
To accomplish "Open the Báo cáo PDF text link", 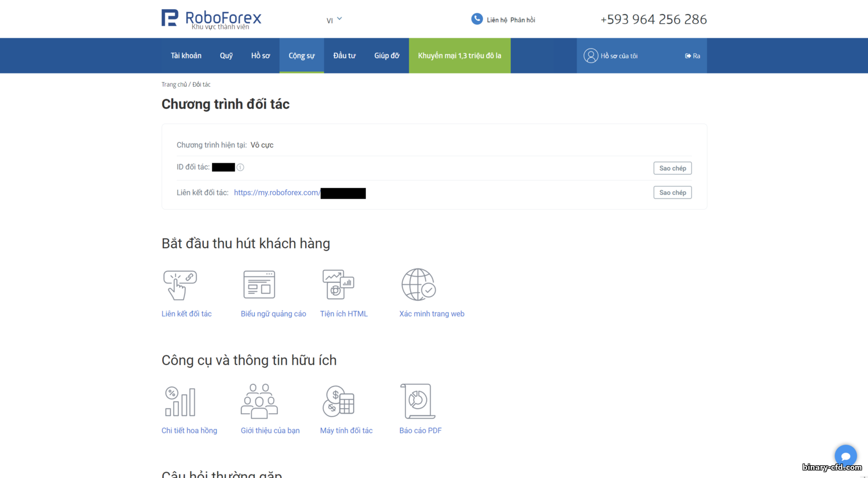I will click(x=420, y=431).
